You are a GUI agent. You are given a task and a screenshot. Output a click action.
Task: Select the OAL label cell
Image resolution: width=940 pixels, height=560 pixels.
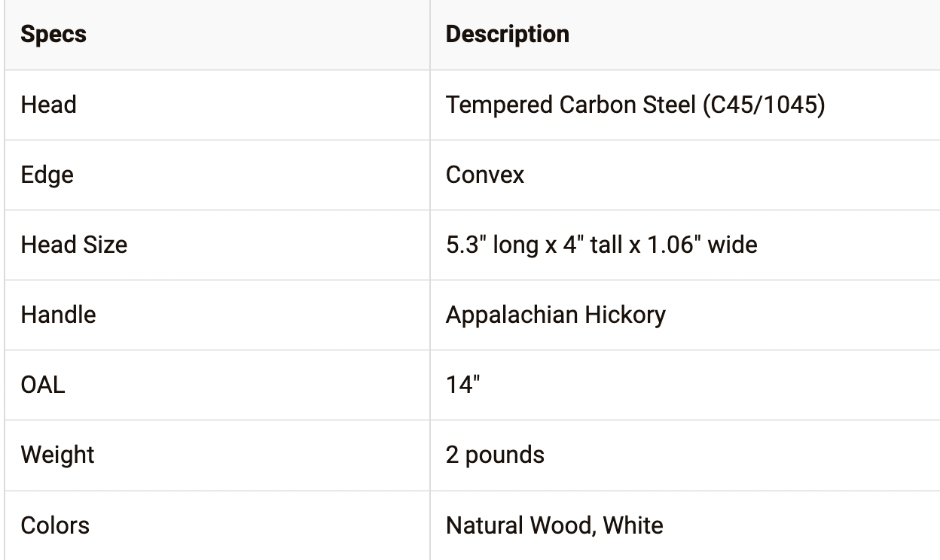pyautogui.click(x=43, y=385)
